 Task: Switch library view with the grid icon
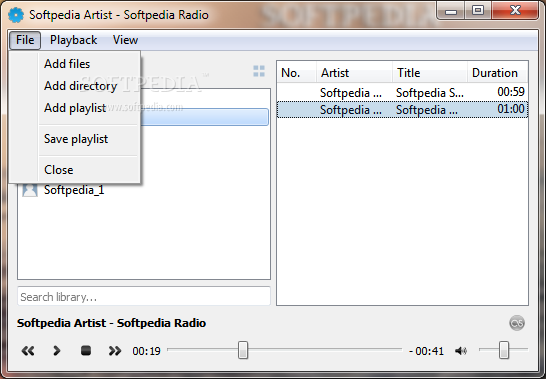[259, 71]
